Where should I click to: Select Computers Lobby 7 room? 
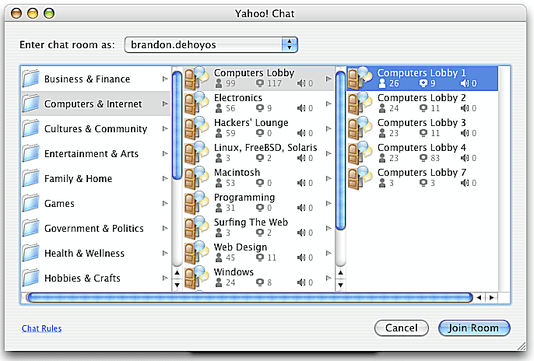click(x=422, y=178)
